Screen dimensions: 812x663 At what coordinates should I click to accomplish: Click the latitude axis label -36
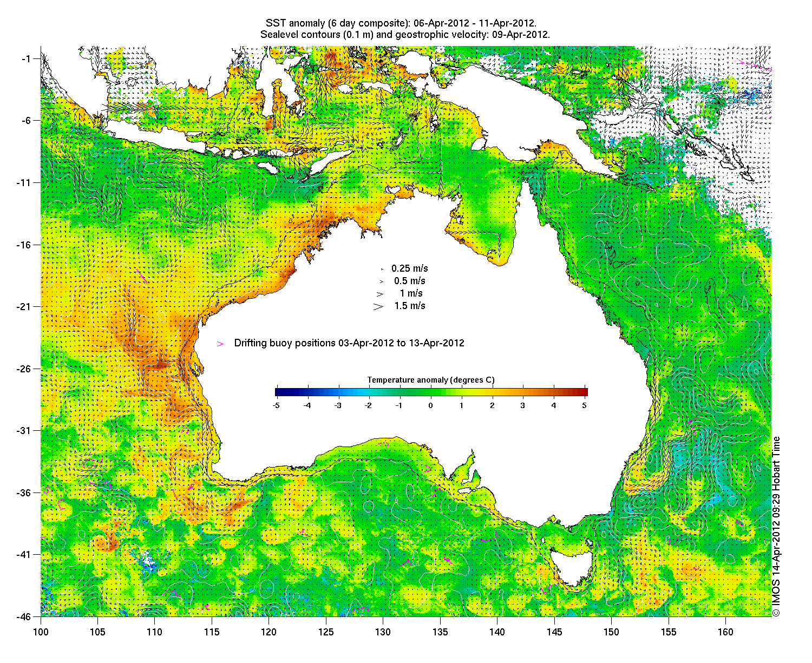coord(24,493)
